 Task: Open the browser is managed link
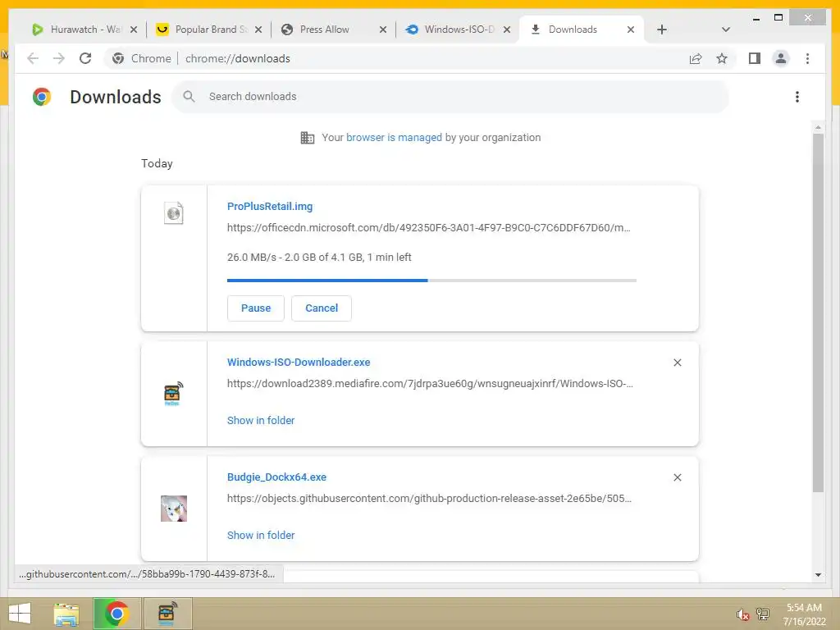coord(394,138)
